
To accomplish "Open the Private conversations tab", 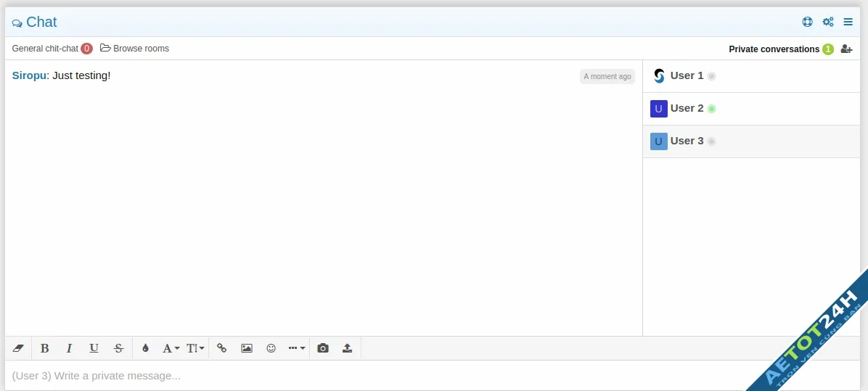I will 774,49.
